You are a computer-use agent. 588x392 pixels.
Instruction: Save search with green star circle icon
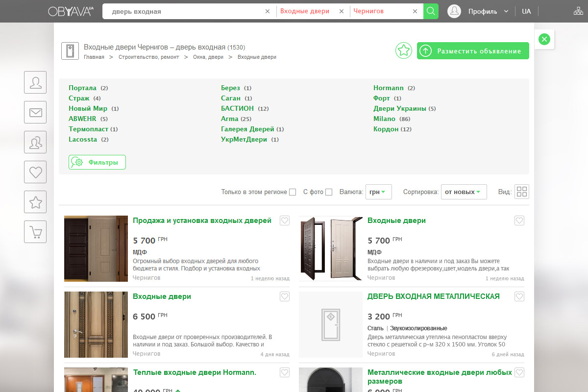(x=404, y=50)
